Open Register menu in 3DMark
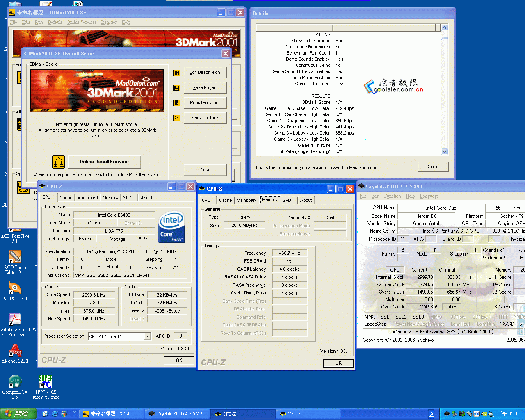Viewport: 525px width, 420px height. click(109, 22)
